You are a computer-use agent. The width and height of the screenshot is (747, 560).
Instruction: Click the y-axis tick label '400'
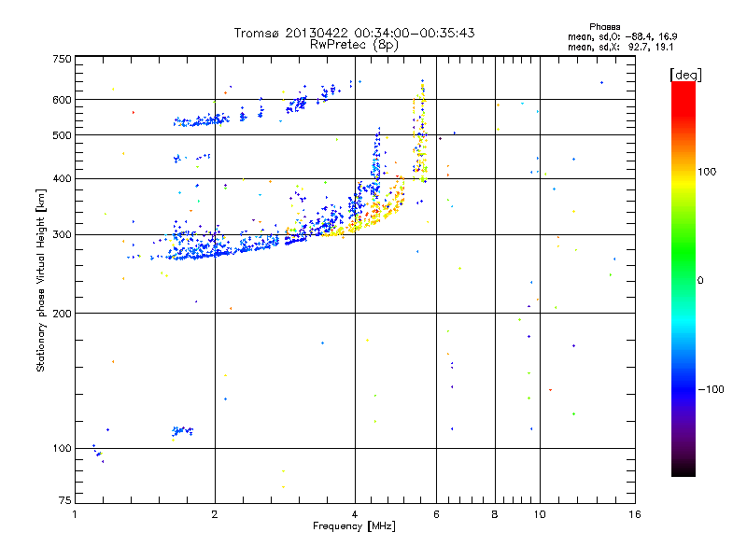[62, 178]
